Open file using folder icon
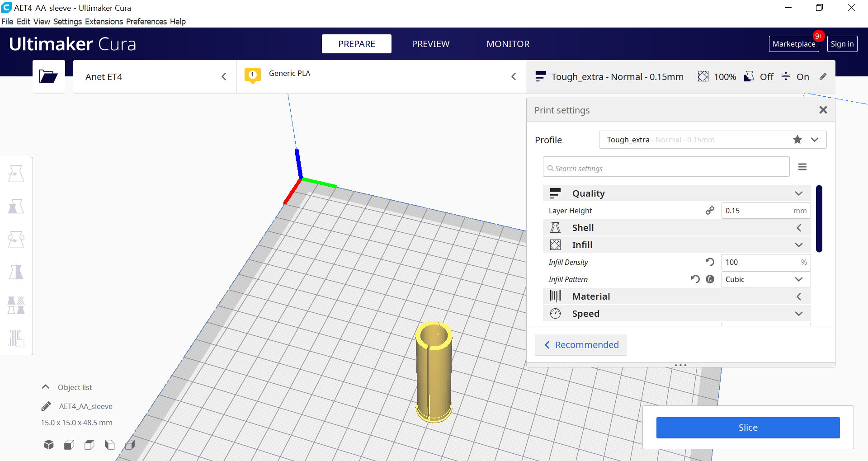 (x=48, y=76)
